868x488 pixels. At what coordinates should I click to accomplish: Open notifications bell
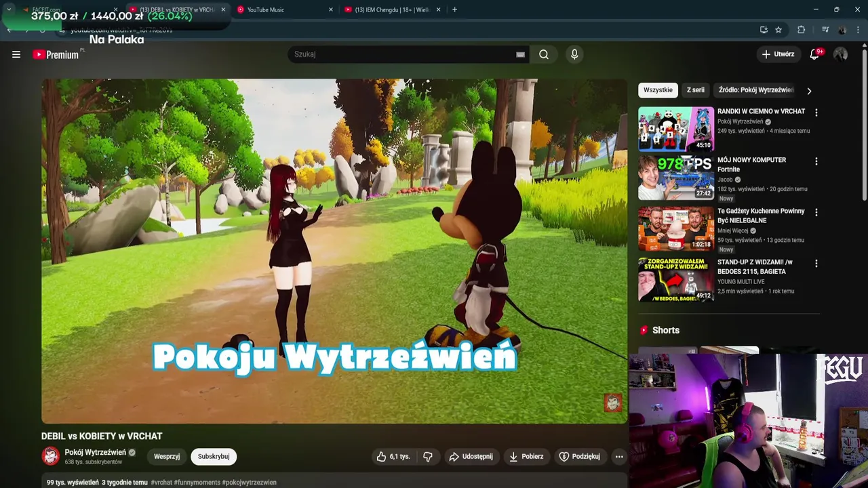point(814,54)
